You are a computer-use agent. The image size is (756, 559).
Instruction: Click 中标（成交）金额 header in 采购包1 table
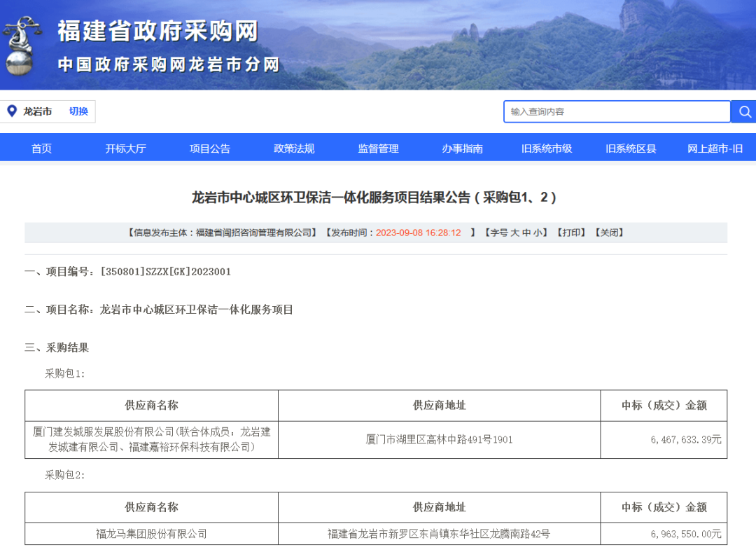[x=664, y=406]
